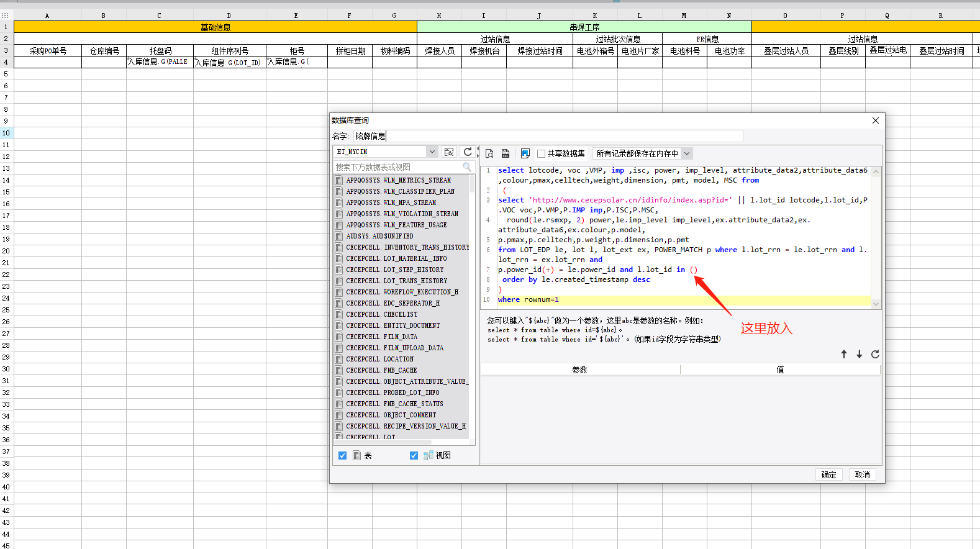Move parameter up with the up arrow
The image size is (980, 549).
[x=844, y=354]
